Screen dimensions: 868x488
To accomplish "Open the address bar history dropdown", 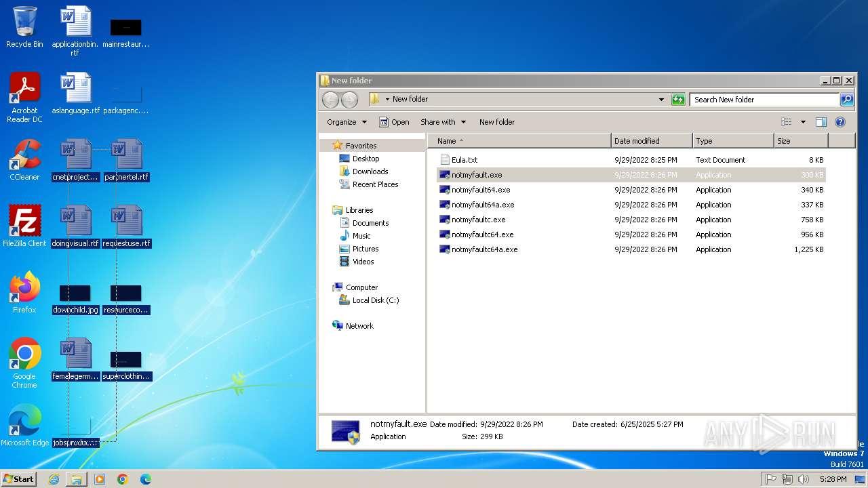I will coord(661,100).
